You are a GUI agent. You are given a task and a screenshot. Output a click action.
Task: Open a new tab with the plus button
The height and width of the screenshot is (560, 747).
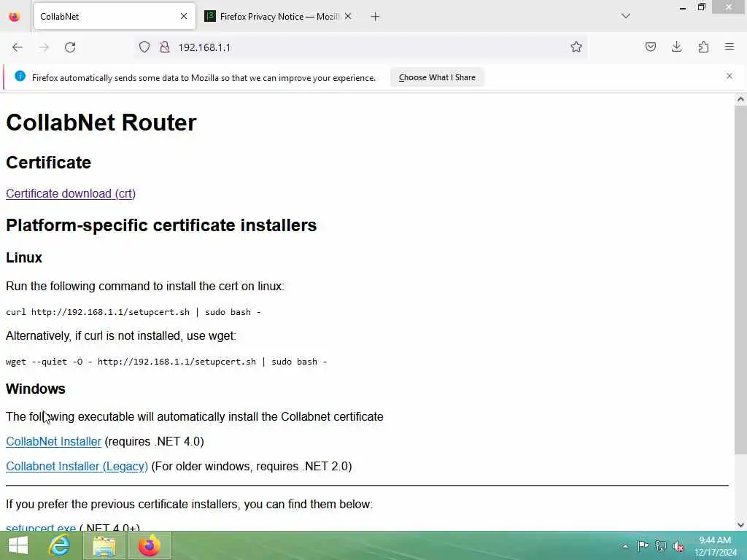tap(376, 17)
